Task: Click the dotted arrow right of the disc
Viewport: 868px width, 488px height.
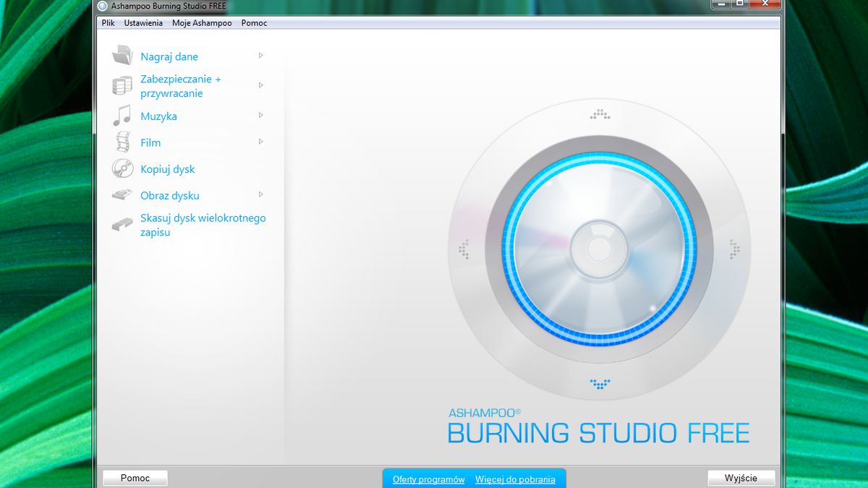Action: pos(735,249)
